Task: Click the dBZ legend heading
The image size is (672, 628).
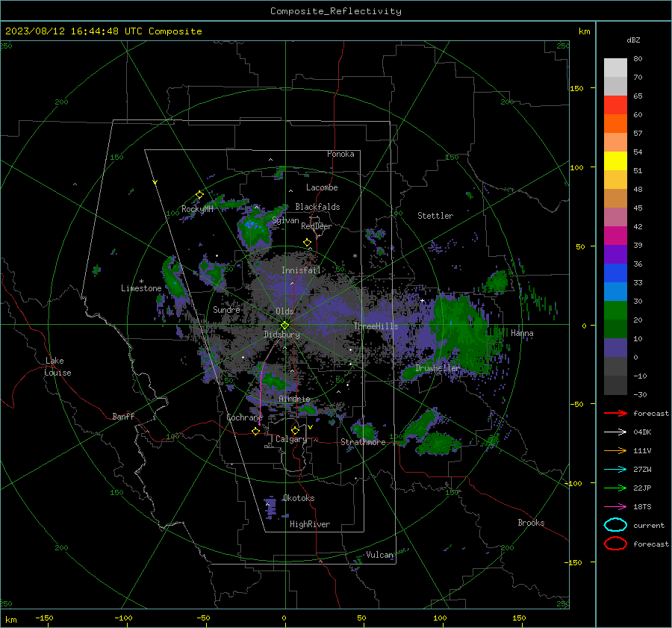Action: 633,40
